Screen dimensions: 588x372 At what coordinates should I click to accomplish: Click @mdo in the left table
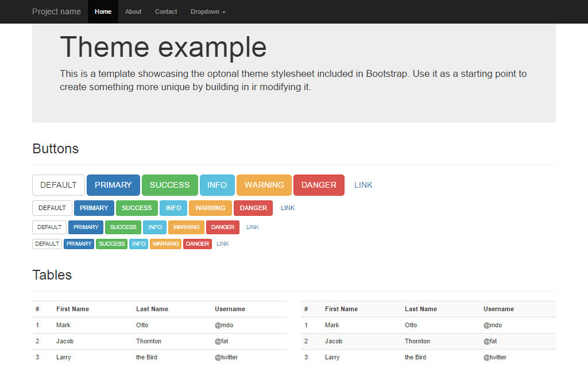click(224, 325)
